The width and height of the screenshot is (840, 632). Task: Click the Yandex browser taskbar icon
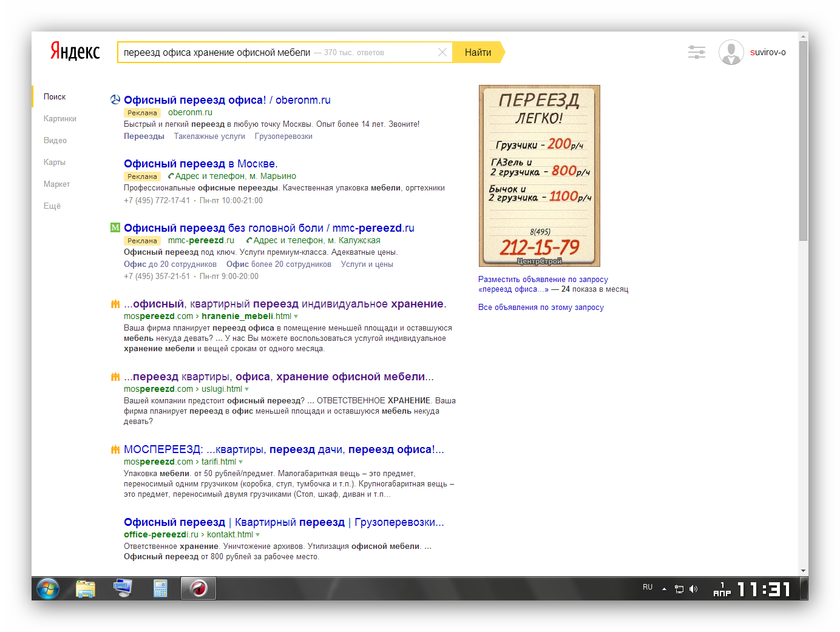point(198,588)
